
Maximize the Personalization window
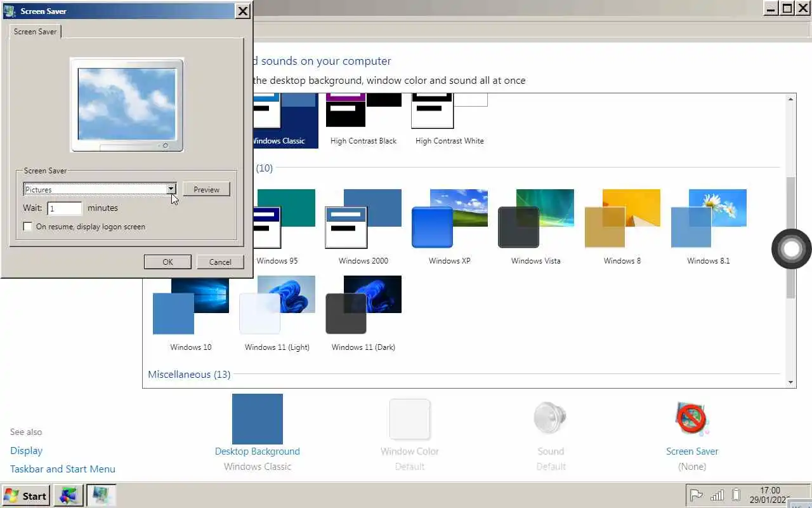coord(787,8)
